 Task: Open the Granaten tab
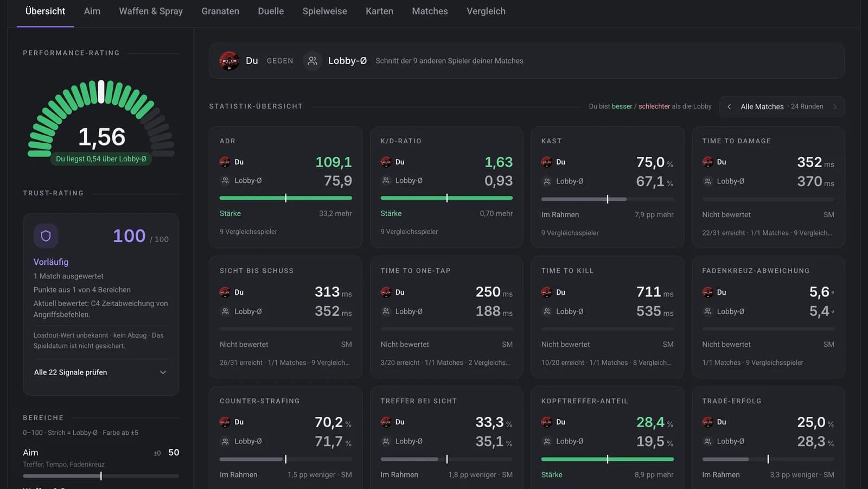220,11
